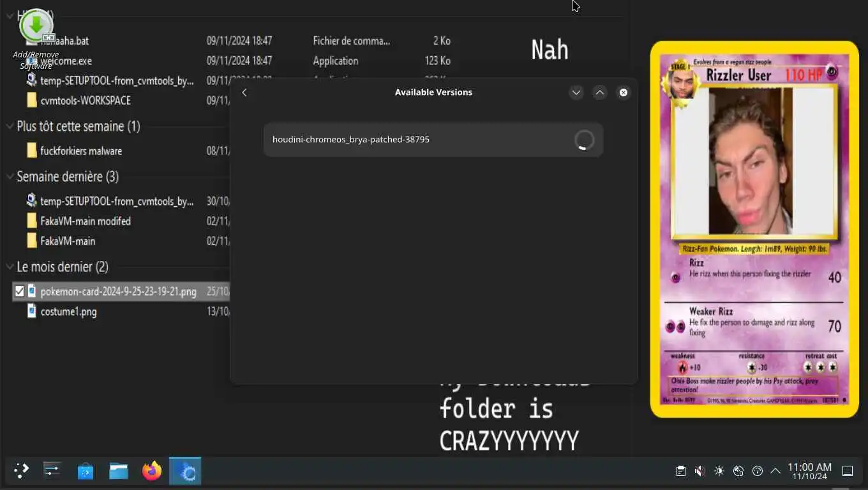868x490 pixels.
Task: Click the Rizzler User card image
Action: coord(754,229)
